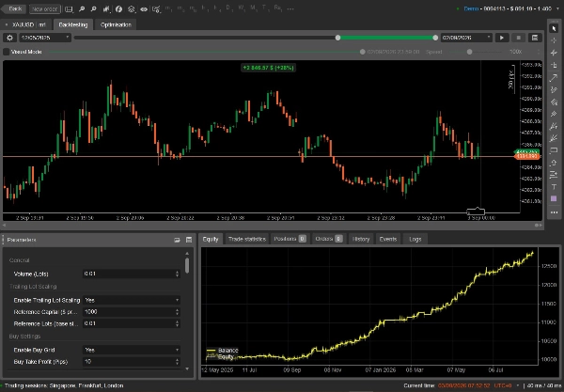
Task: Open the speed options dots menu
Action: click(539, 52)
